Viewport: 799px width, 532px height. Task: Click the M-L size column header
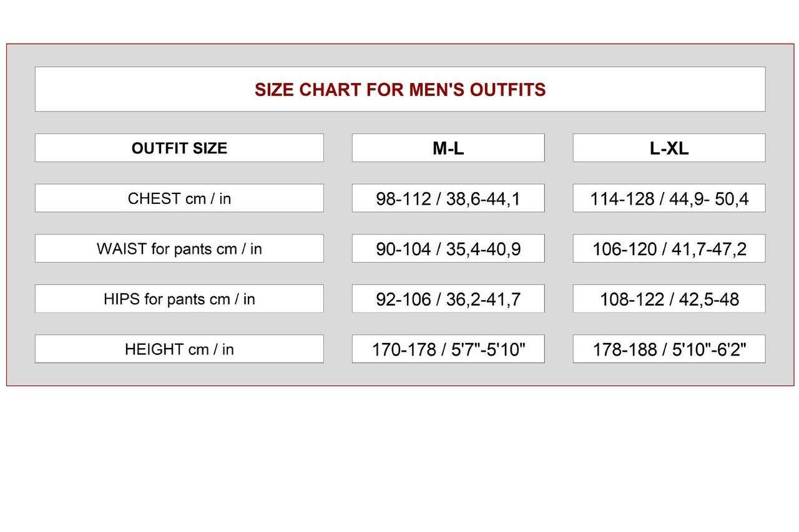448,148
